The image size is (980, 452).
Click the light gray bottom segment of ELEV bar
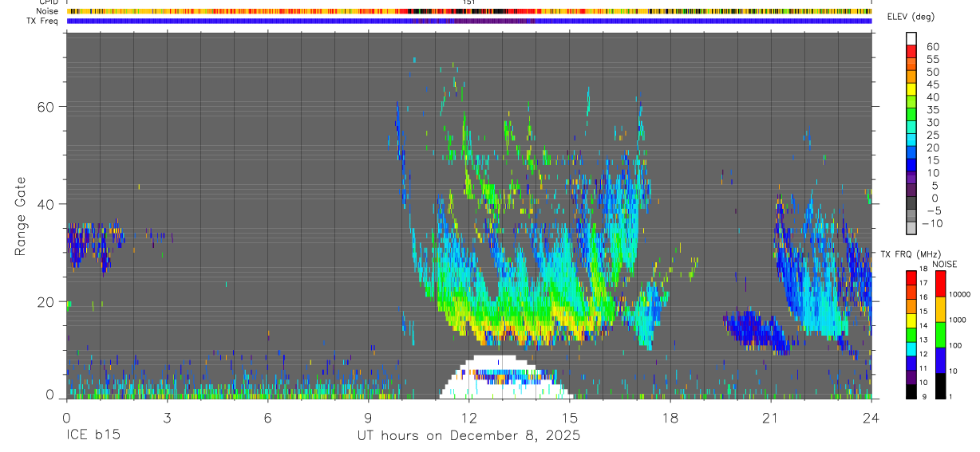911,227
